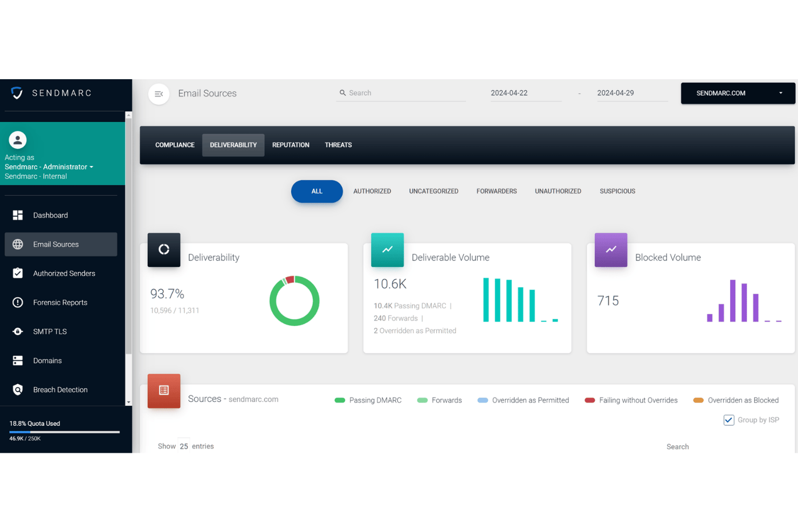Switch to the Reputation tab

[291, 145]
